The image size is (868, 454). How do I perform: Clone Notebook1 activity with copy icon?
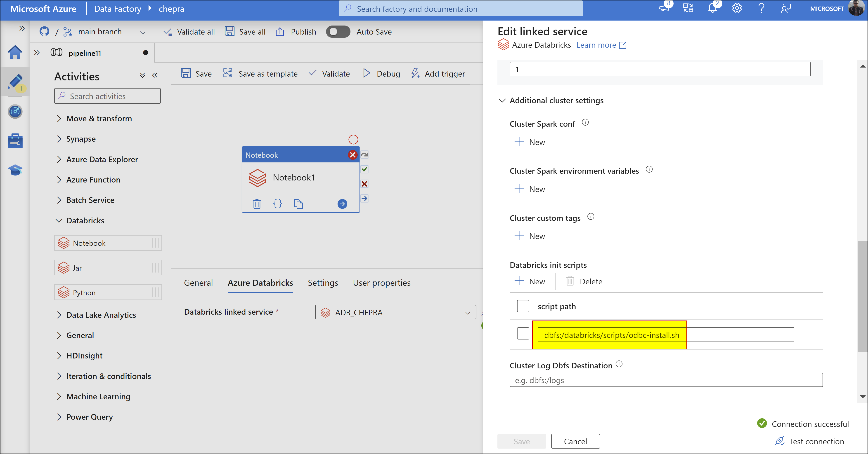[x=298, y=204]
